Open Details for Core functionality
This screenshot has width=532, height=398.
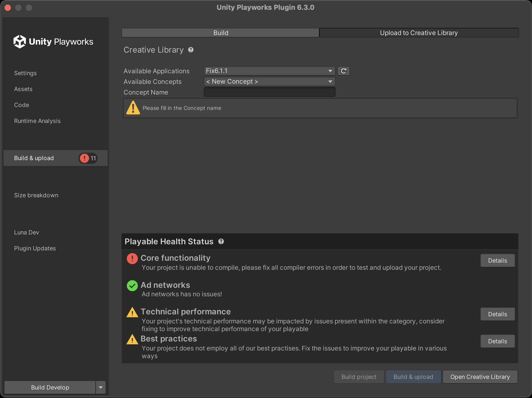tap(497, 260)
